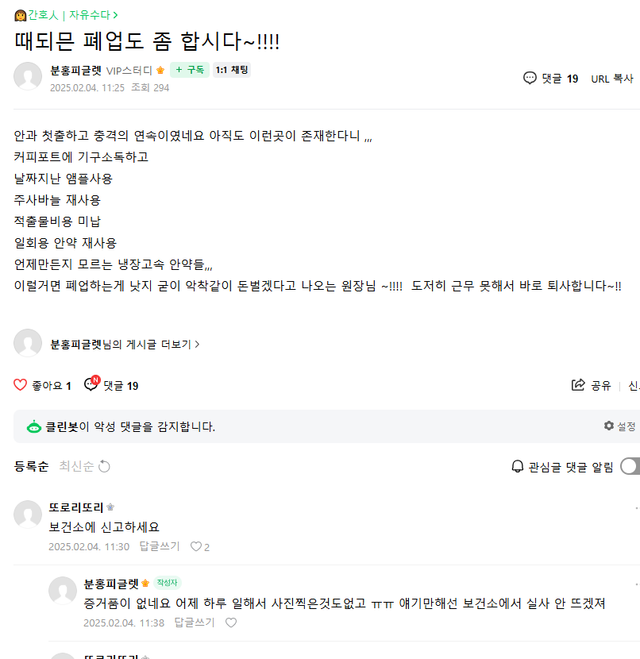640x659 pixels.
Task: Click the + 구독 subscribe button
Action: (189, 70)
